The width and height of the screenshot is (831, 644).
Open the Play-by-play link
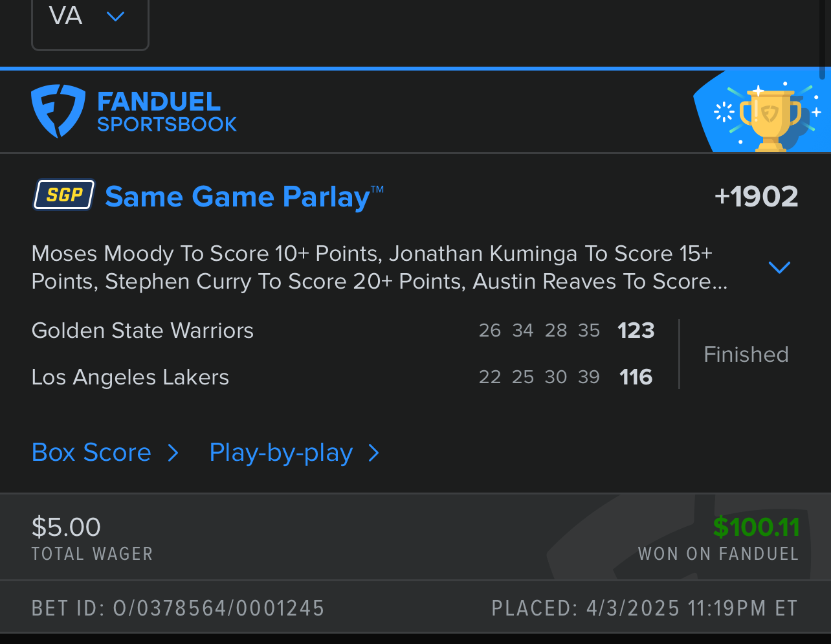pos(281,453)
